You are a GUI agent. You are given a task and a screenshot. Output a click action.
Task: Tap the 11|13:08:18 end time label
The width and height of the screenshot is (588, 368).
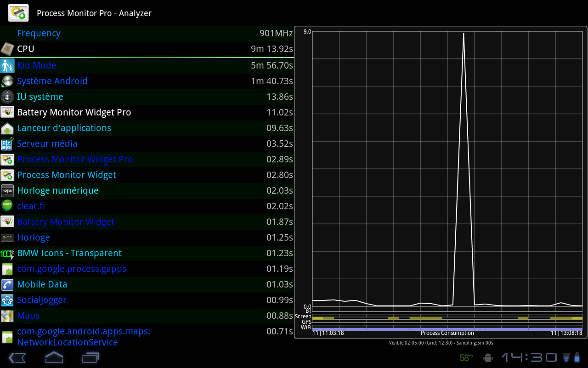click(566, 333)
